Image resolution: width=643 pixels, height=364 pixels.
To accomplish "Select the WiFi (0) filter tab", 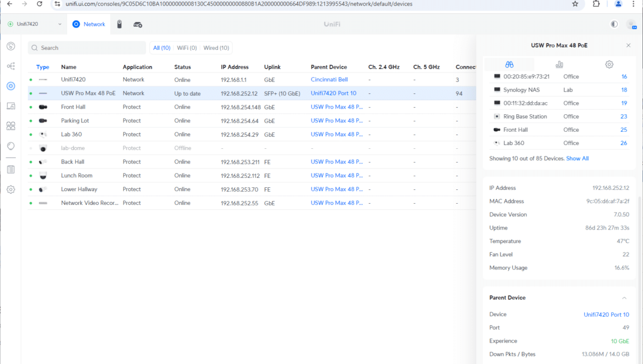I will pyautogui.click(x=187, y=48).
